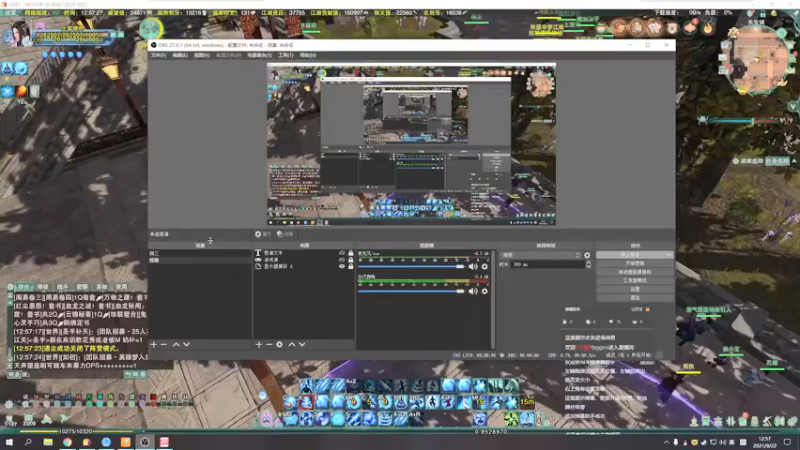Viewport: 800px width, 450px height.
Task: Move the selected source up in the Sources list
Action: (x=292, y=344)
